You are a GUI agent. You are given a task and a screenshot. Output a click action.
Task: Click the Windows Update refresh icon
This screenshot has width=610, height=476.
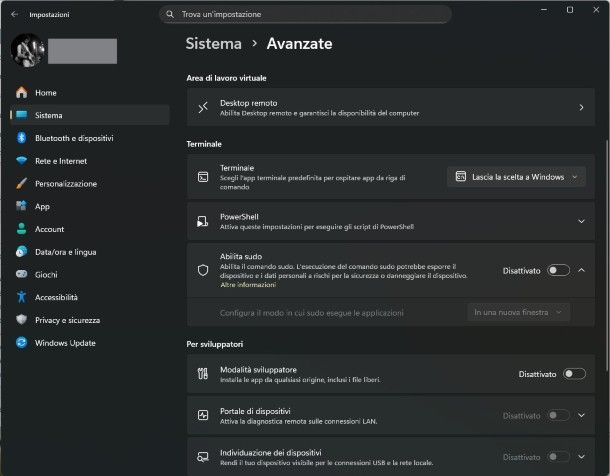pyautogui.click(x=22, y=342)
